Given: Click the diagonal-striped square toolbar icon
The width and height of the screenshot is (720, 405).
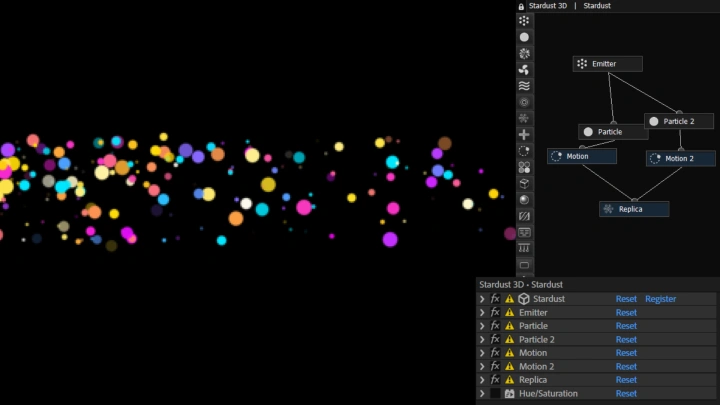Looking at the screenshot, I should pos(524,216).
